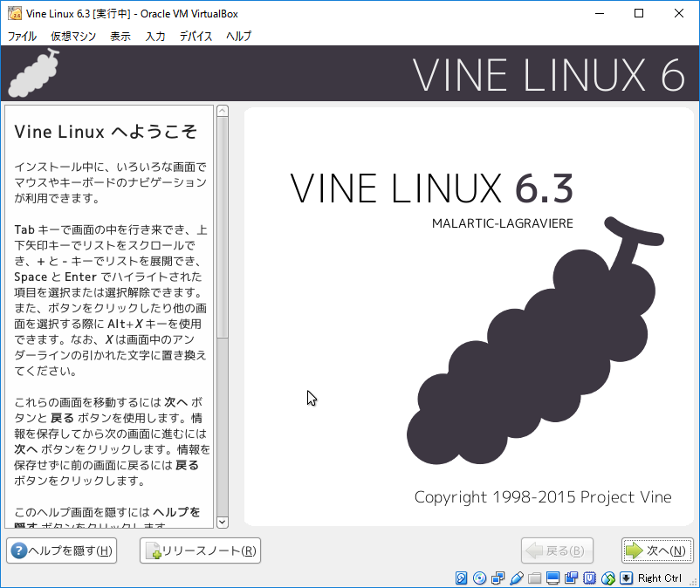700x588 pixels.
Task: Click the shared folders status icon
Action: pyautogui.click(x=535, y=578)
